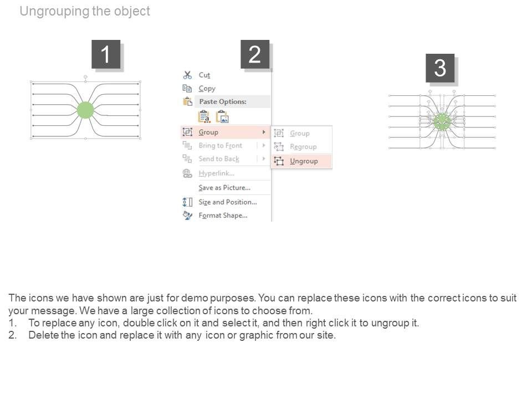Expand the Send to Back submenu arrow

(263, 158)
